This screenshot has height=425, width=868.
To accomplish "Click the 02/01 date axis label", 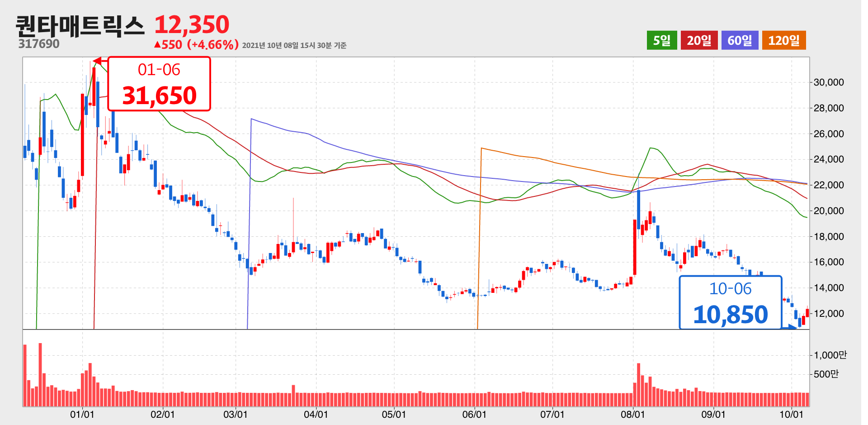I will pos(163,415).
